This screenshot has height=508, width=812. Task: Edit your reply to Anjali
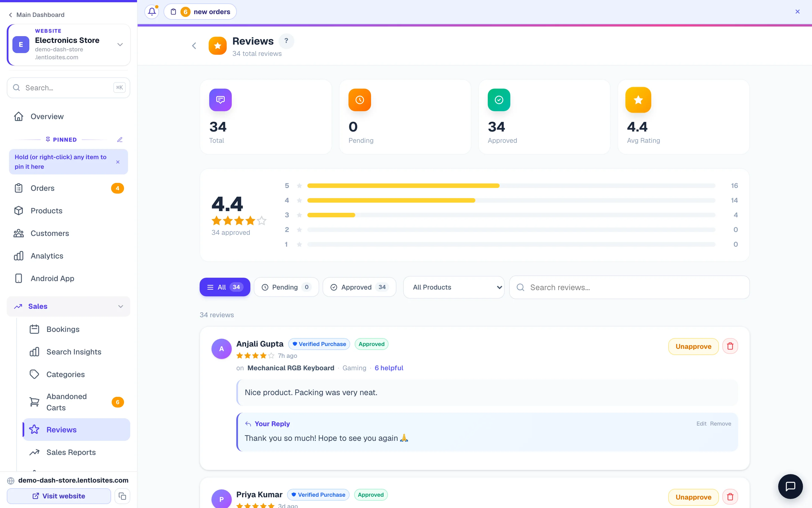[701, 424]
